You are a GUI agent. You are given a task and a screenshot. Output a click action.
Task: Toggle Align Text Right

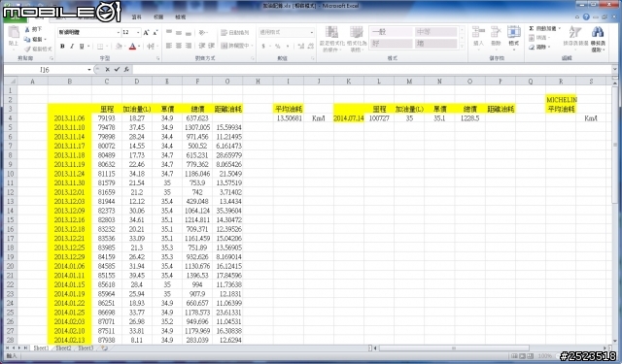[x=189, y=46]
